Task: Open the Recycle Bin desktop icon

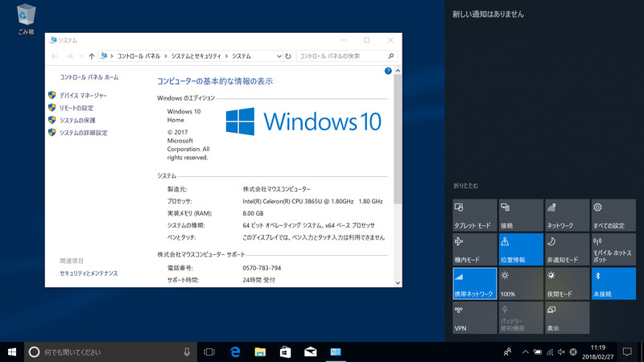Action: tap(26, 19)
